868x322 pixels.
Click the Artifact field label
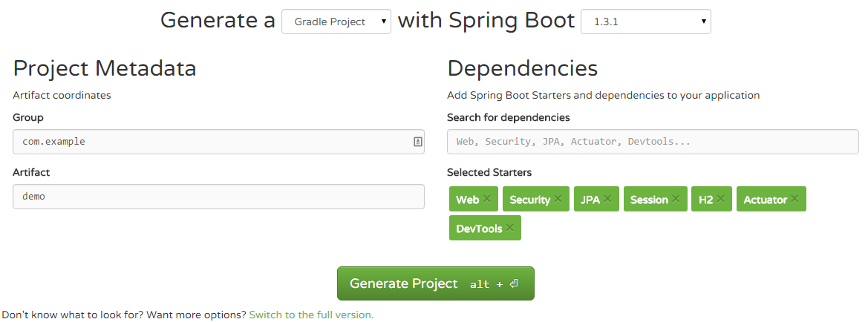tap(31, 172)
